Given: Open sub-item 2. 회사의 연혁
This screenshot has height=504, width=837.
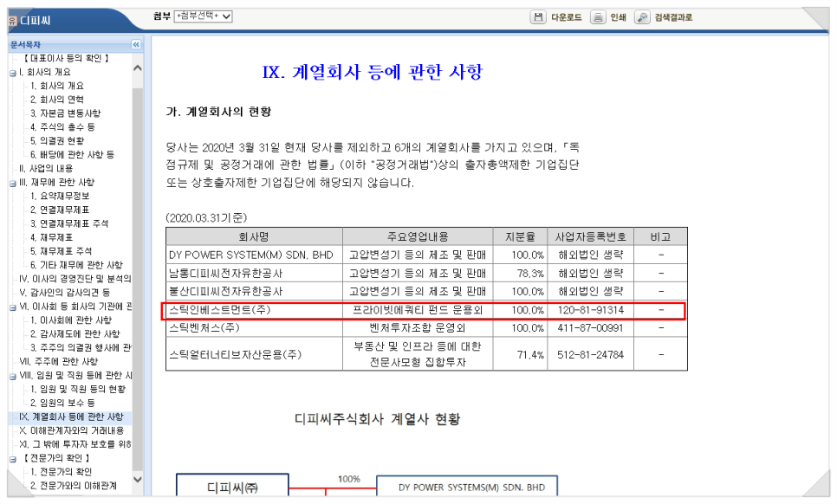Looking at the screenshot, I should coord(57,100).
